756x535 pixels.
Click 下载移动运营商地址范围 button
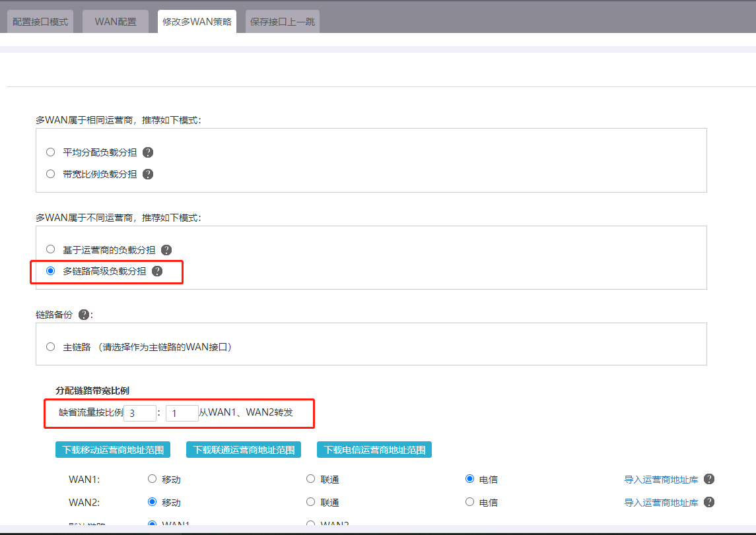[x=113, y=450]
